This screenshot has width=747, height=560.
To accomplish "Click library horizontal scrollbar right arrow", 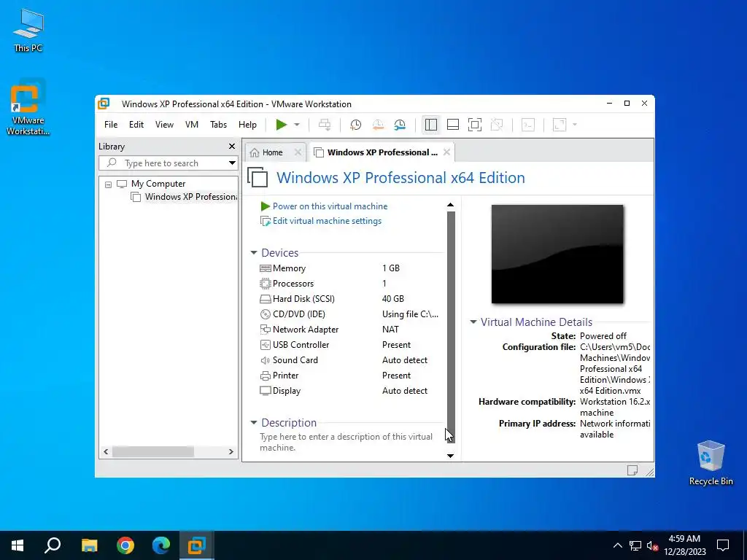I will [x=231, y=451].
